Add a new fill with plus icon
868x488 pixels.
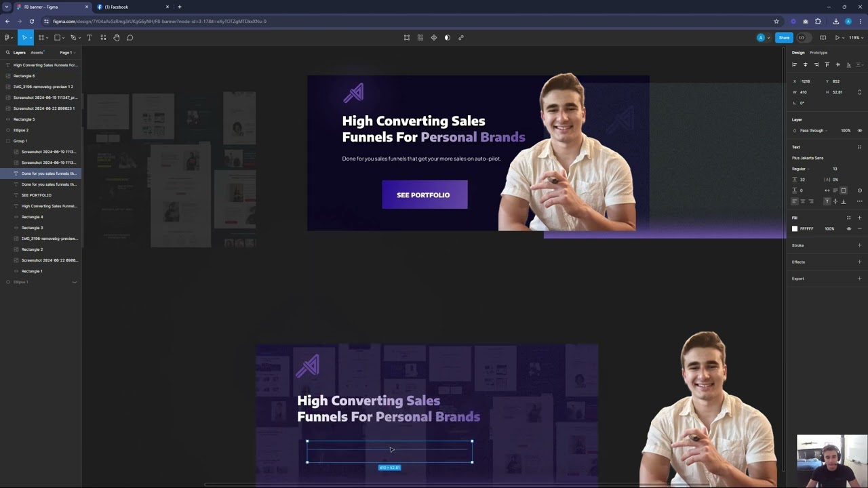coord(859,218)
